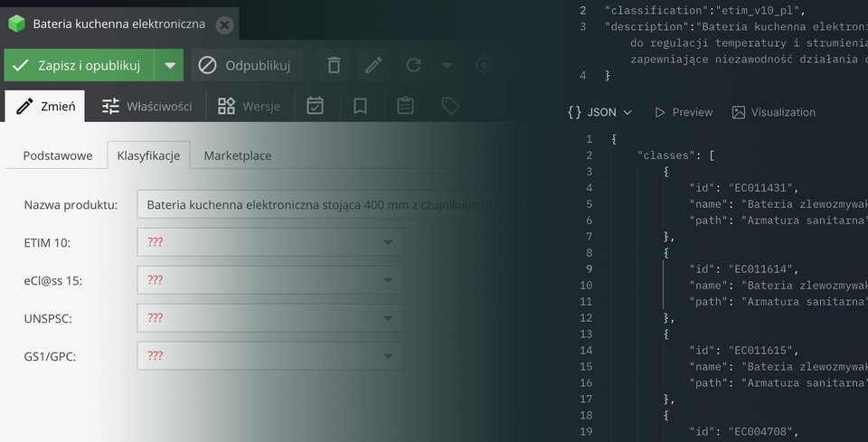Image resolution: width=868 pixels, height=442 pixels.
Task: Open the eCl@ss 15 dropdown
Action: pyautogui.click(x=269, y=280)
